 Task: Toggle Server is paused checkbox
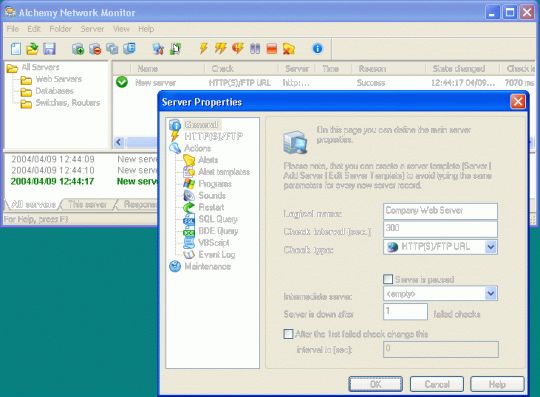point(388,279)
